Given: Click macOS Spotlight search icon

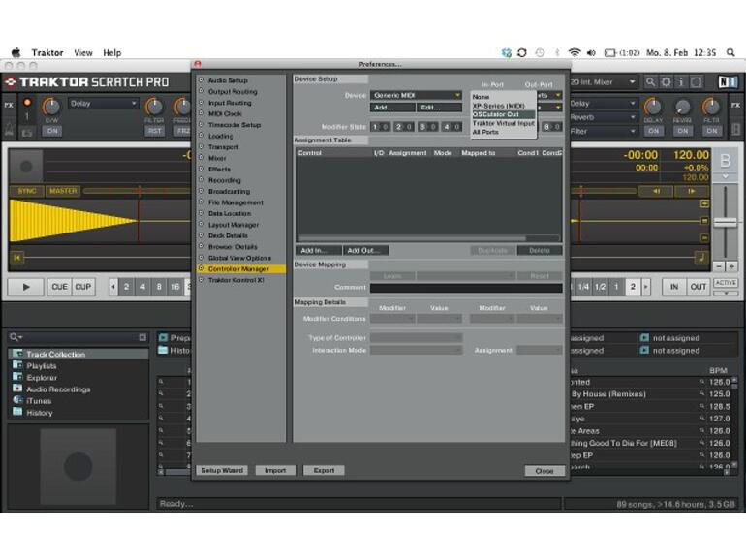Looking at the screenshot, I should click(730, 53).
